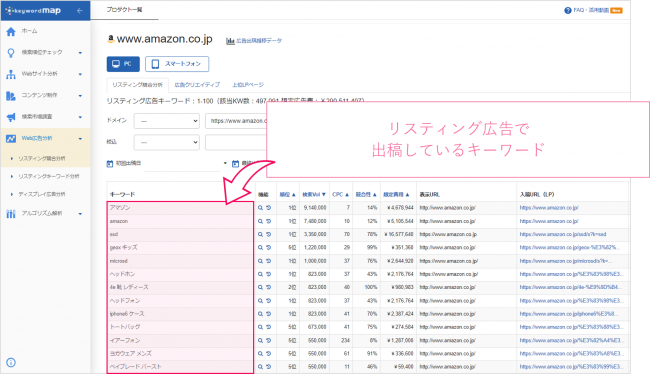Sort table by 順位 column

(x=287, y=194)
